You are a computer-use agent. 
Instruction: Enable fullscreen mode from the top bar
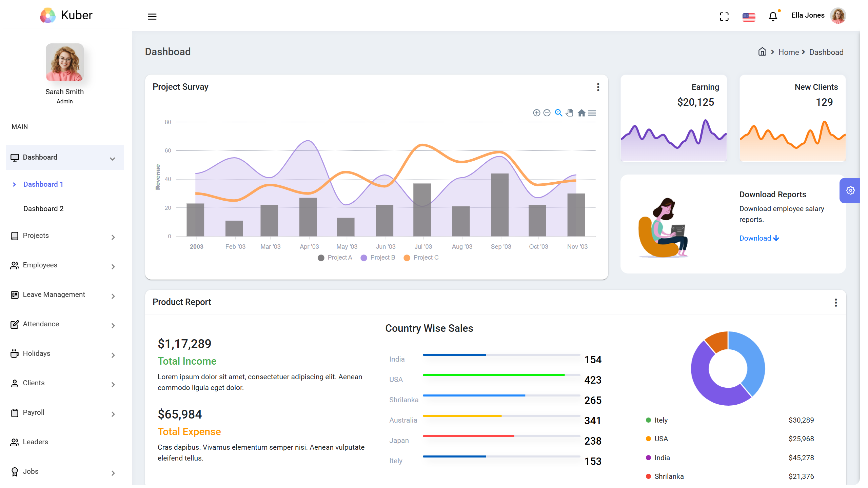click(x=724, y=16)
